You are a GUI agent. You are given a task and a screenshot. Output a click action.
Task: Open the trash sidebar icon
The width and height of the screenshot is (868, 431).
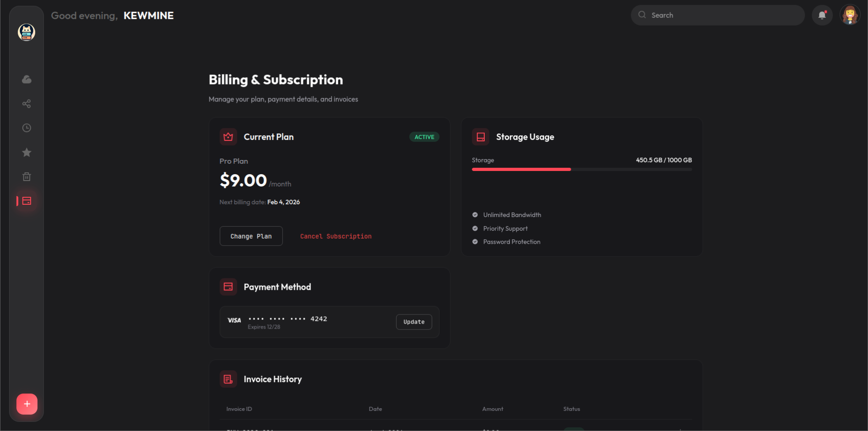click(27, 176)
